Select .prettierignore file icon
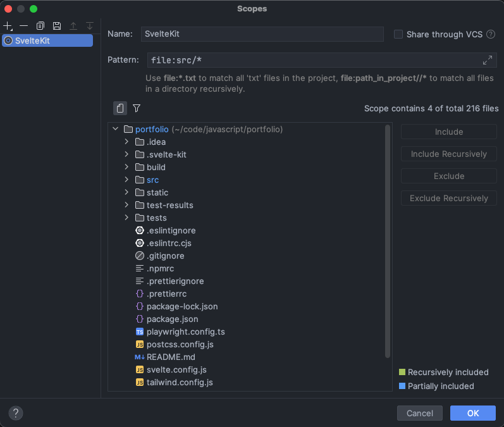Screen dimensions: 504x427 coord(140,281)
